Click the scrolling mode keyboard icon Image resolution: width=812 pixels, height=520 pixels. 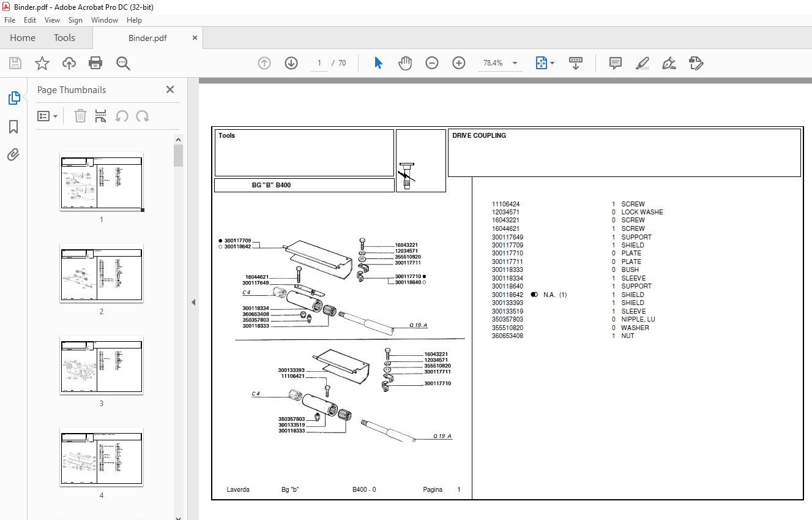click(576, 63)
